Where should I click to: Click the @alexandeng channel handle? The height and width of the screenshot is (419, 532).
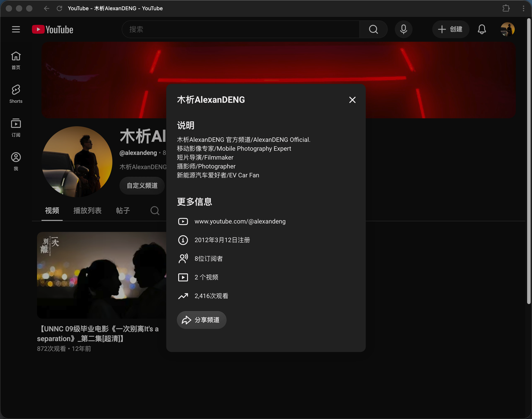pyautogui.click(x=138, y=153)
